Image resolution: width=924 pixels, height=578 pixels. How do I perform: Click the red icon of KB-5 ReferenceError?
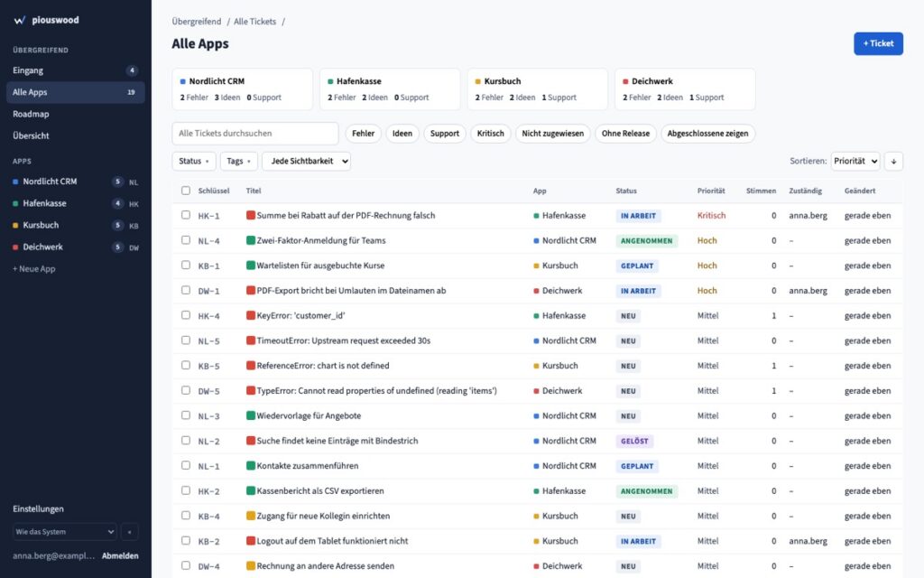[x=251, y=366]
